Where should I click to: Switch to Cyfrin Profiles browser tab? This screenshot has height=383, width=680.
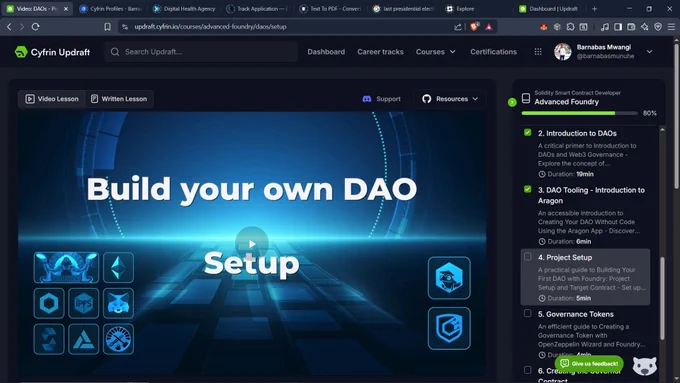(x=111, y=9)
